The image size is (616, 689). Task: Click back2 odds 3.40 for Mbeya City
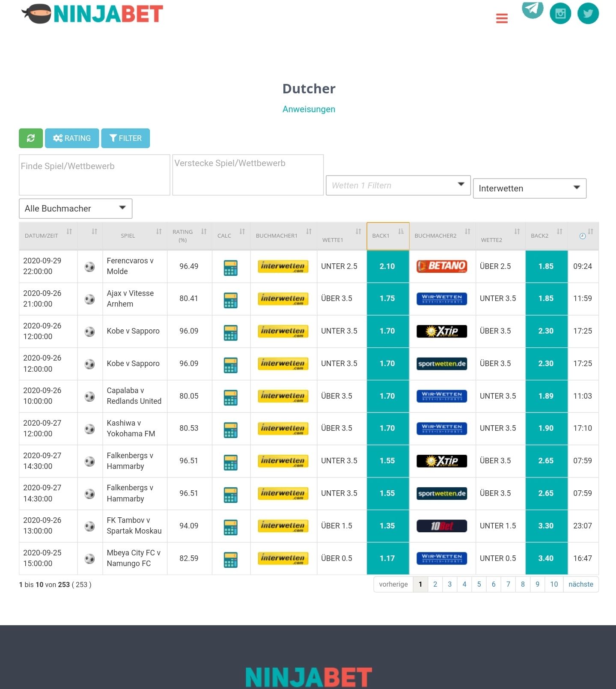coord(546,558)
